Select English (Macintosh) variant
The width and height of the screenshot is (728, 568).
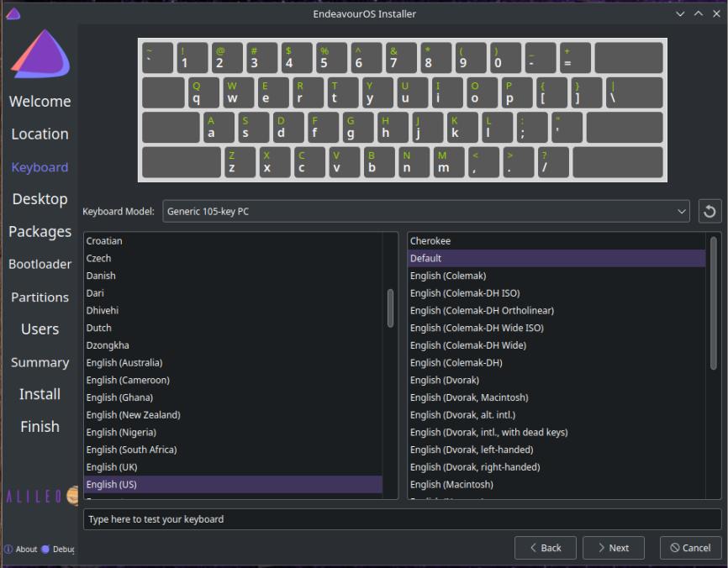(x=557, y=485)
